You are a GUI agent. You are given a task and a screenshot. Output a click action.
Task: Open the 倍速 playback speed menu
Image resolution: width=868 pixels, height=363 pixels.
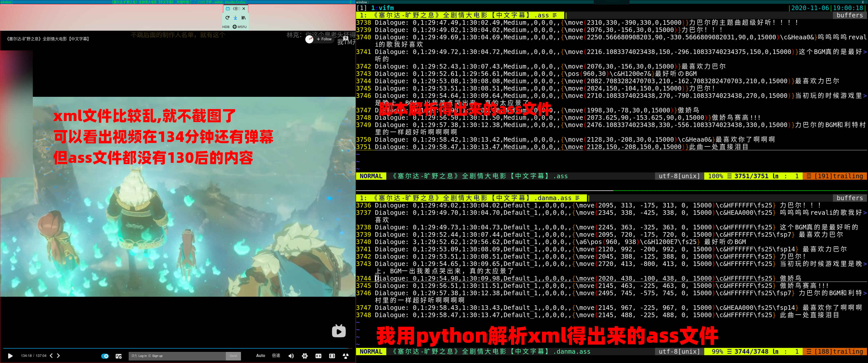[276, 356]
